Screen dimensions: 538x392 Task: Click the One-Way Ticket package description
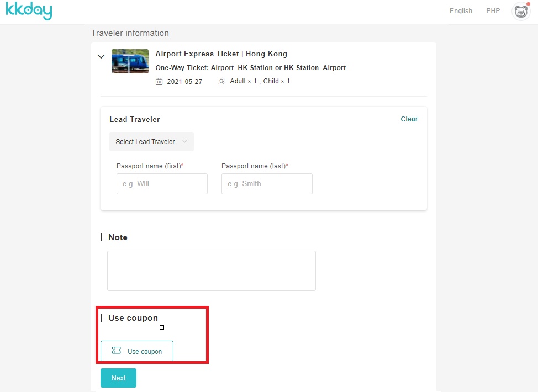pos(250,68)
